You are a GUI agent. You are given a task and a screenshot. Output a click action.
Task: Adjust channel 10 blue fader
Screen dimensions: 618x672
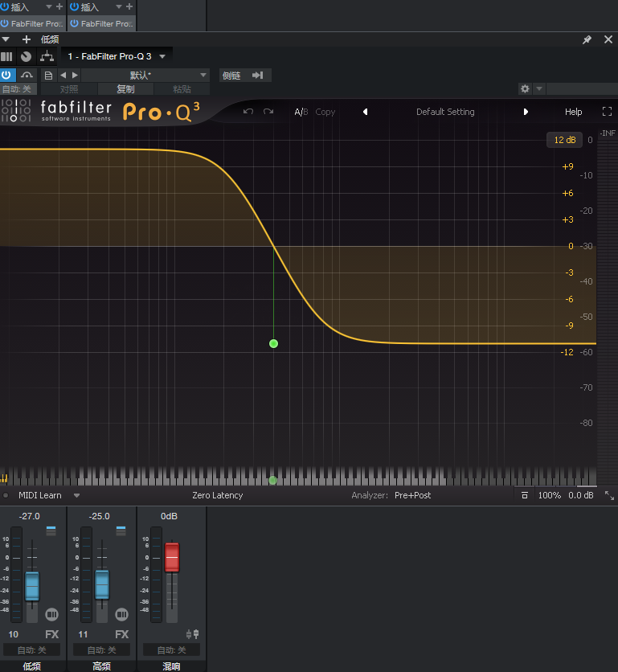[x=32, y=586]
